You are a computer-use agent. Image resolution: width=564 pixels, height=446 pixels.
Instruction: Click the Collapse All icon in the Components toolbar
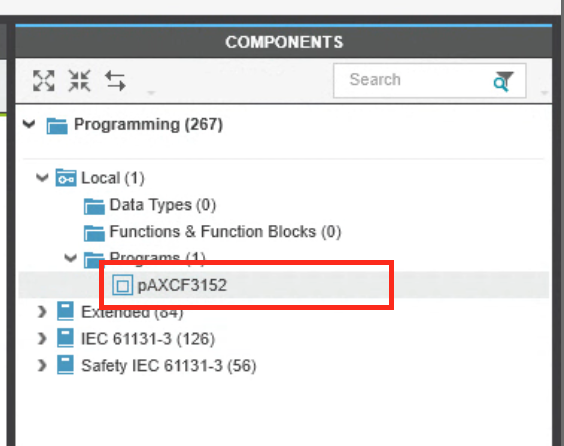[x=79, y=81]
